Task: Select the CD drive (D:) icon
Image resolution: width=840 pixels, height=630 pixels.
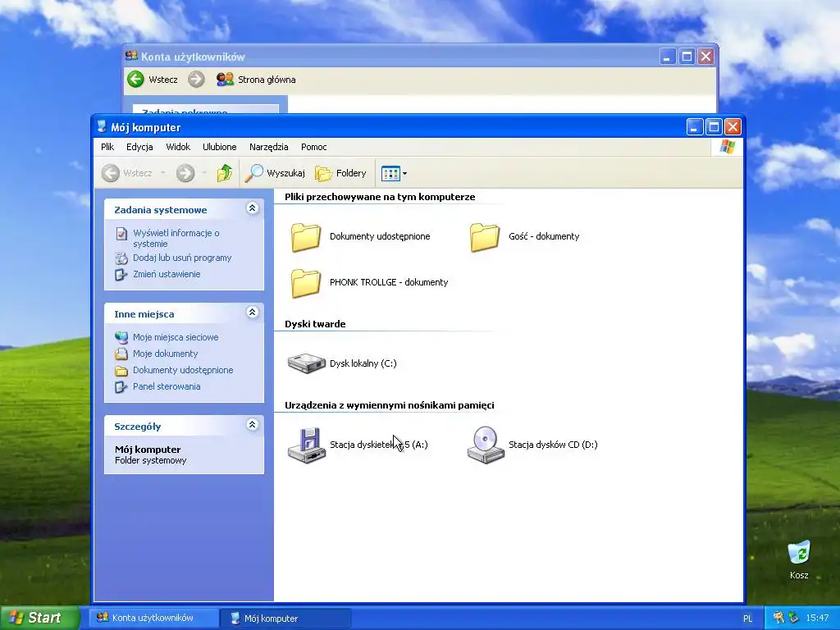Action: [x=486, y=445]
